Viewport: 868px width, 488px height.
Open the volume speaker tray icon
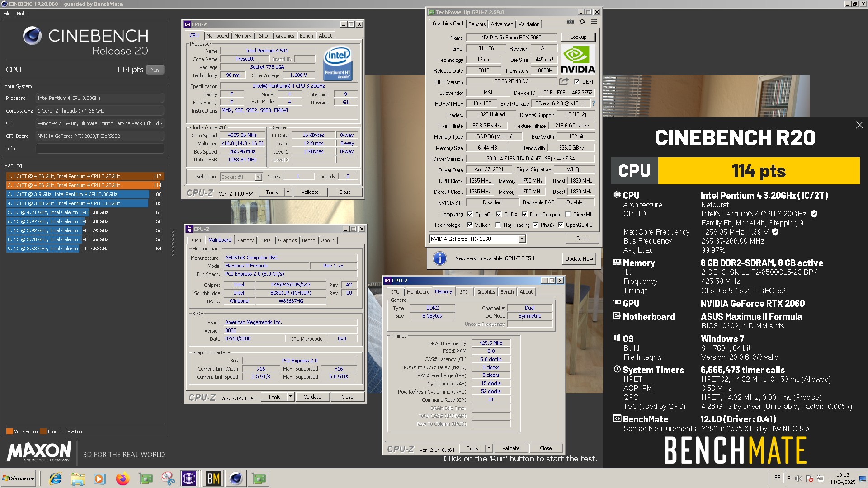click(799, 479)
